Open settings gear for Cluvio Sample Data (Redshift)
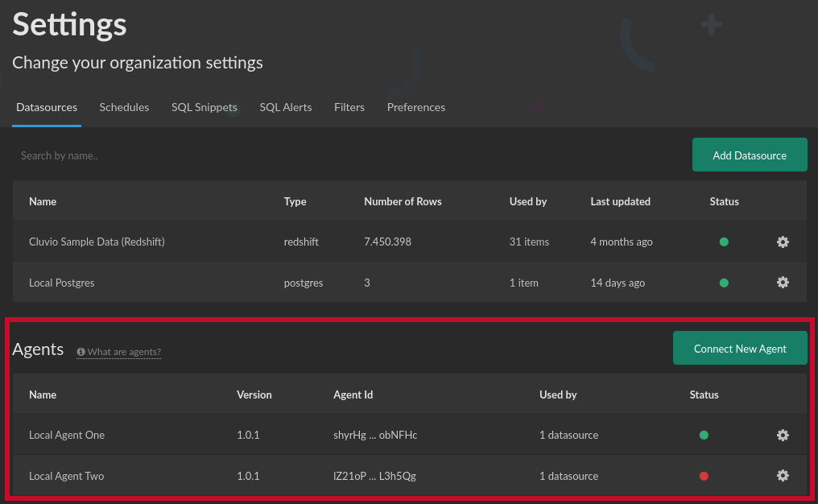The width and height of the screenshot is (818, 504). pos(783,242)
